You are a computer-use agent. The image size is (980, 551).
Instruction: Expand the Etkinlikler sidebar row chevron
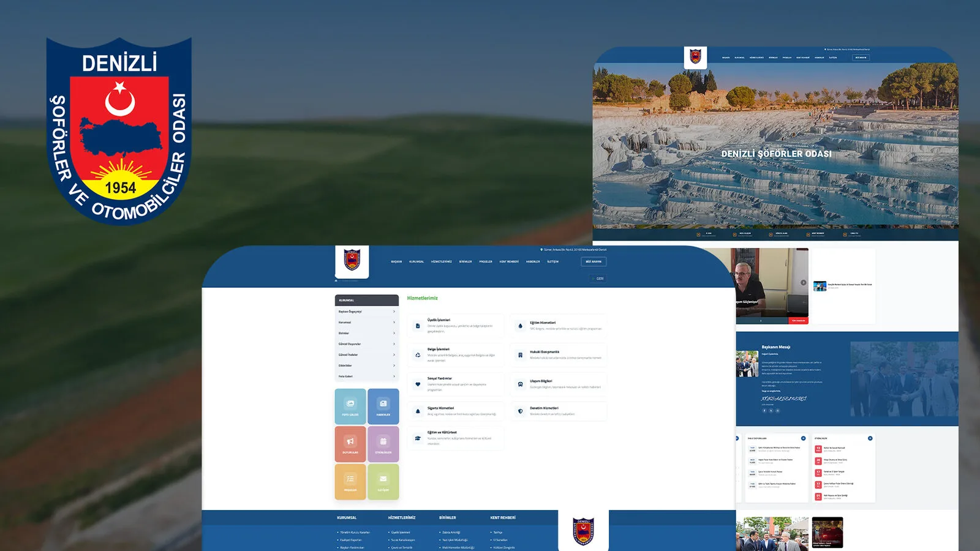(394, 365)
